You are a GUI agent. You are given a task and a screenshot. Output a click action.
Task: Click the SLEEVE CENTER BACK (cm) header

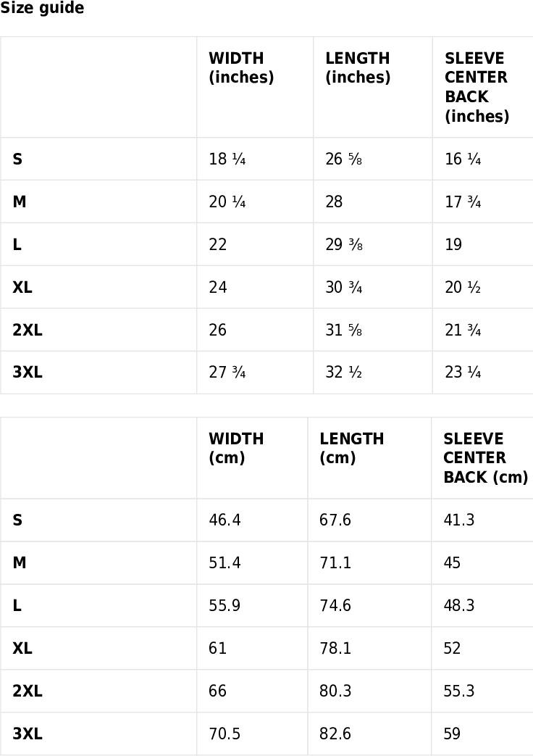(485, 457)
